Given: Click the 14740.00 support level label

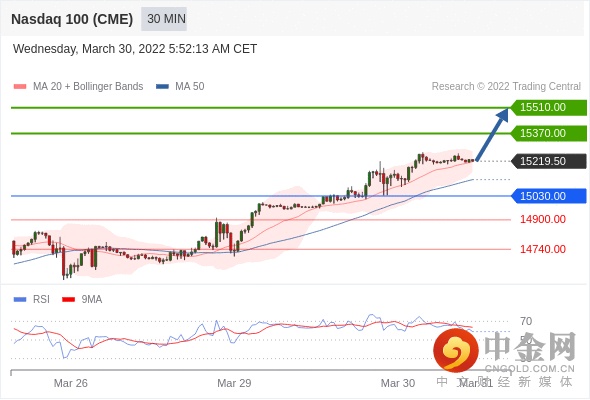Looking at the screenshot, I should [x=543, y=249].
